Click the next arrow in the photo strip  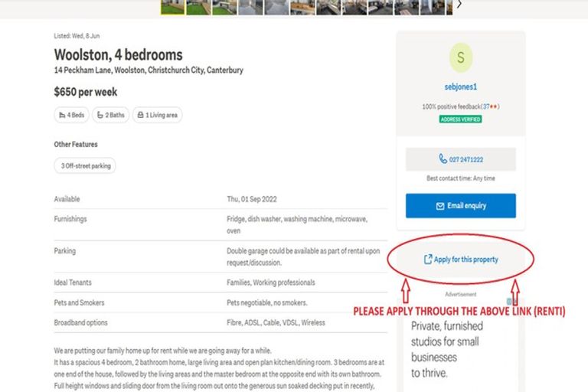point(459,5)
